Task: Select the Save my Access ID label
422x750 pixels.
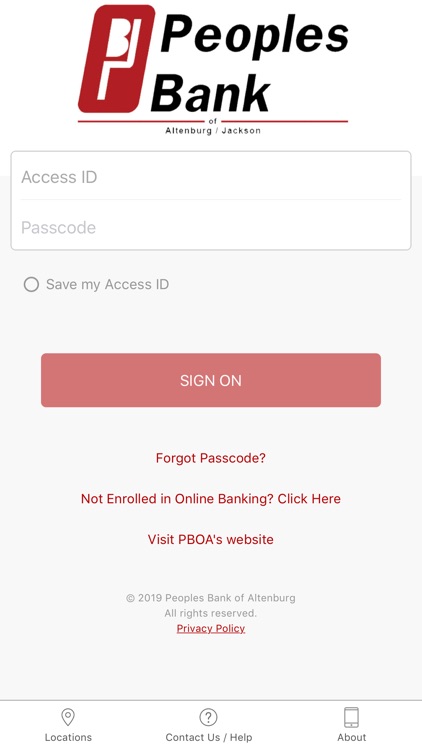Action: click(107, 285)
